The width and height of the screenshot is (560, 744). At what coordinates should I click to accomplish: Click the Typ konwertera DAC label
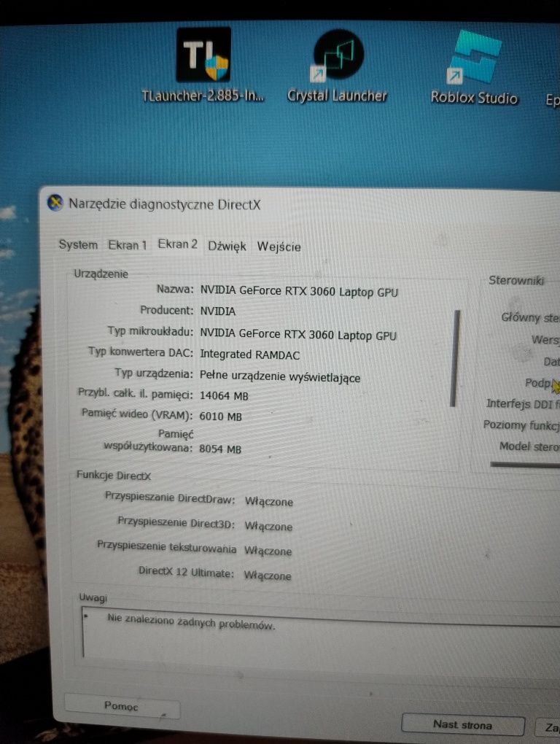(x=141, y=352)
